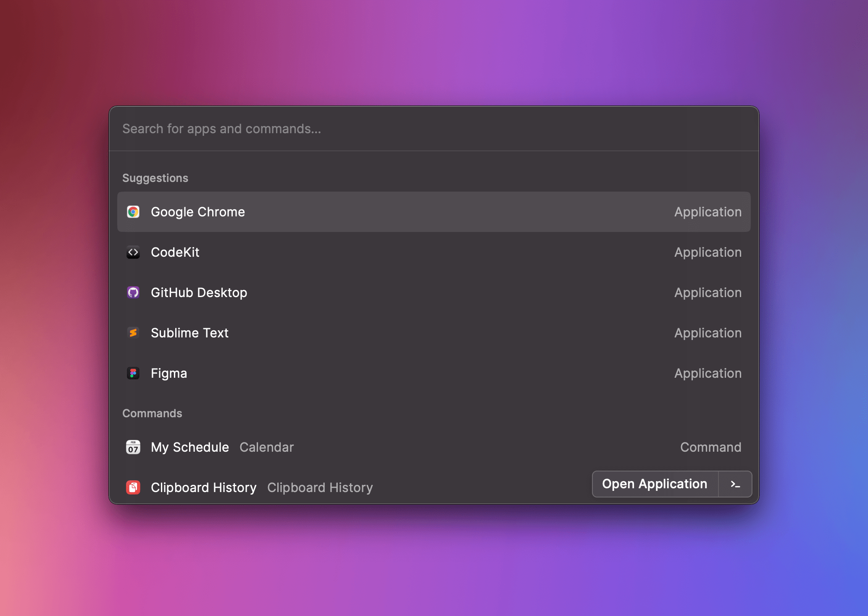The height and width of the screenshot is (616, 868).
Task: Click the Google Chrome app icon
Action: (x=133, y=212)
